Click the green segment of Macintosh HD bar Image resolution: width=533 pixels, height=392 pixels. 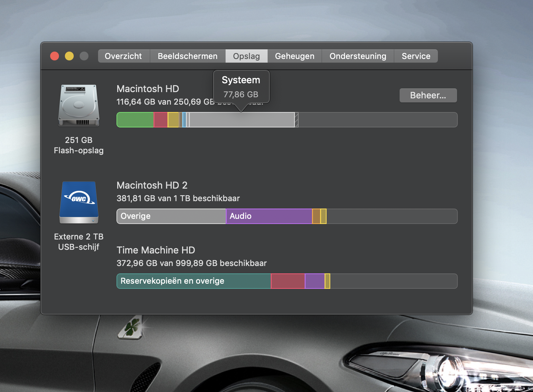[x=135, y=120]
